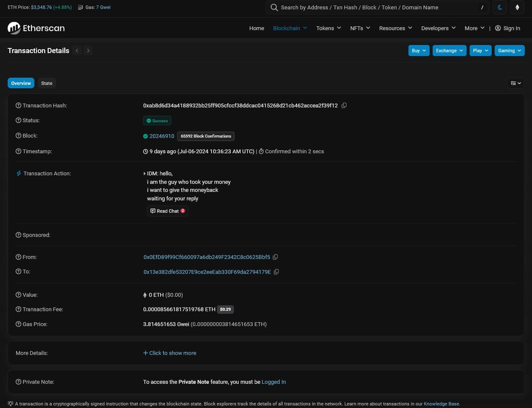Copy the To address

tap(276, 272)
